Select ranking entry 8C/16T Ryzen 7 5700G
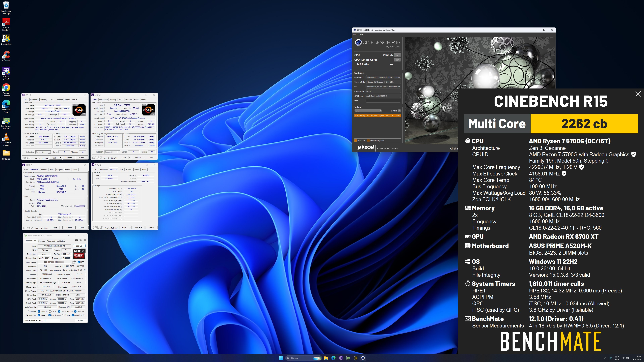The height and width of the screenshot is (362, 644). (378, 116)
